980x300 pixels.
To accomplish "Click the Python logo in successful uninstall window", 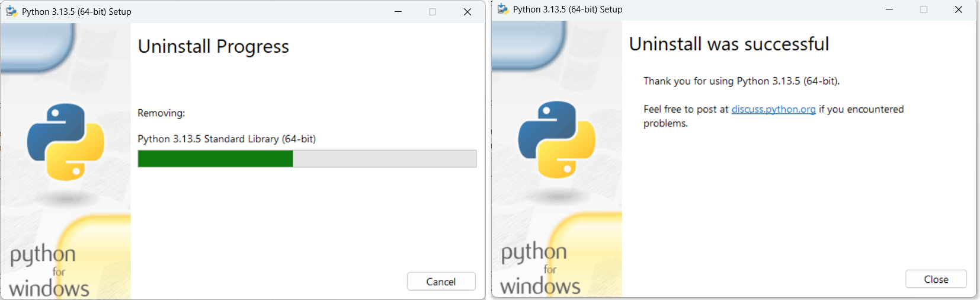I will [x=557, y=139].
